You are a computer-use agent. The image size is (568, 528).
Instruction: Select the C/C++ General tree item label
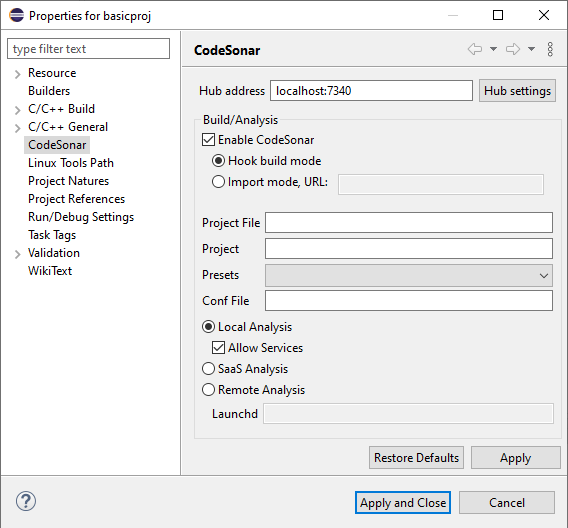(68, 127)
